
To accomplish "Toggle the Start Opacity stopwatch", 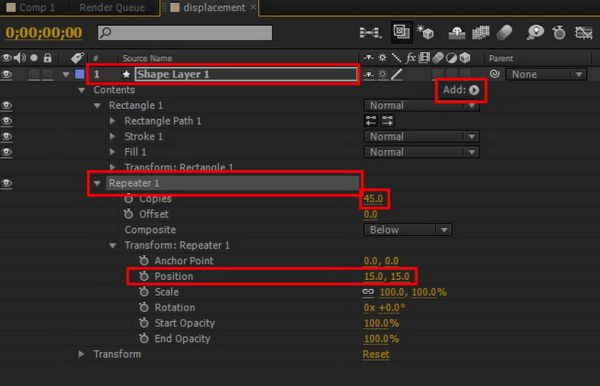I will [x=144, y=322].
